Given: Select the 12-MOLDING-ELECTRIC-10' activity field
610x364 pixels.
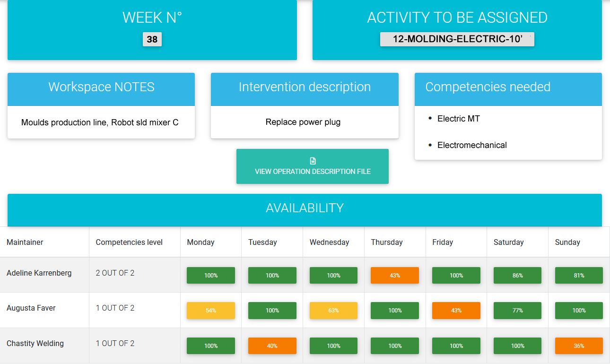Looking at the screenshot, I should click(x=457, y=39).
